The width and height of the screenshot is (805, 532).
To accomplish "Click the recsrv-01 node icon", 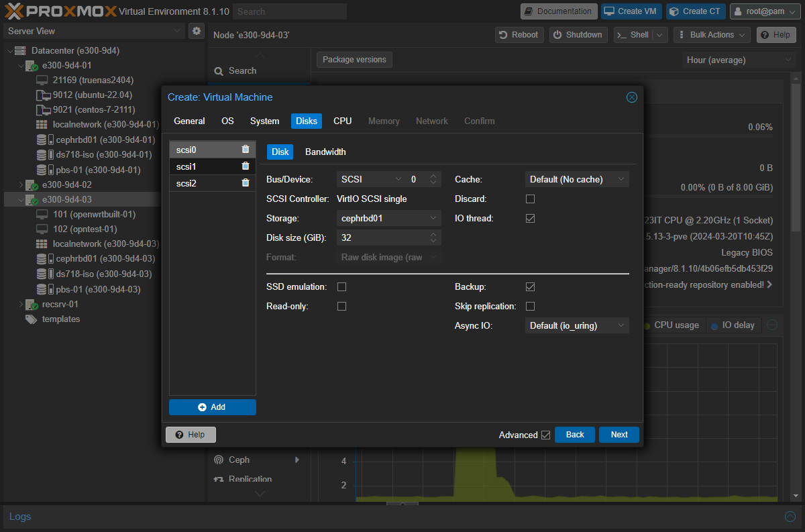I will [x=32, y=304].
